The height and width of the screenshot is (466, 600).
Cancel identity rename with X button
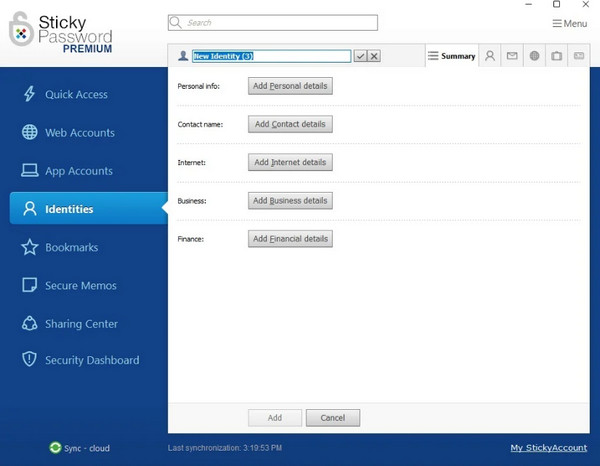coord(374,56)
